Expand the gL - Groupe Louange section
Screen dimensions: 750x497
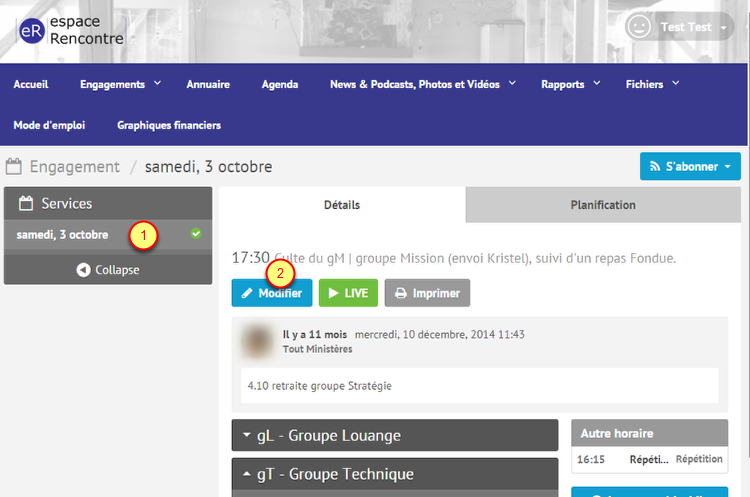pyautogui.click(x=395, y=435)
